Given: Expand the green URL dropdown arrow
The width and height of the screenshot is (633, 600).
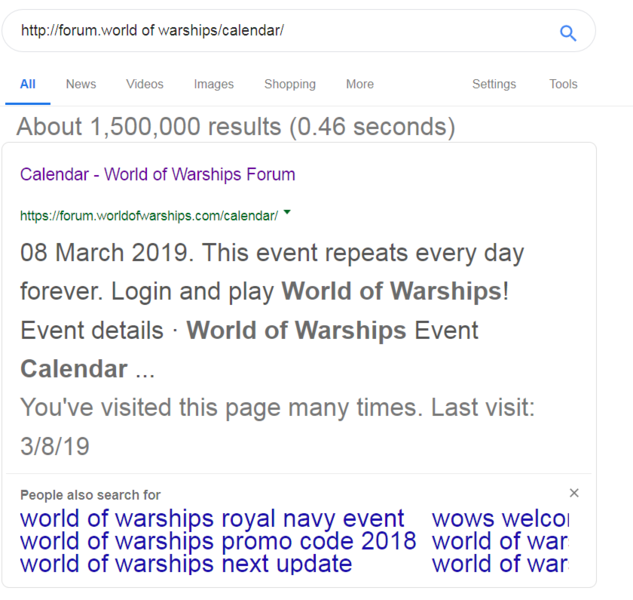Looking at the screenshot, I should 287,212.
